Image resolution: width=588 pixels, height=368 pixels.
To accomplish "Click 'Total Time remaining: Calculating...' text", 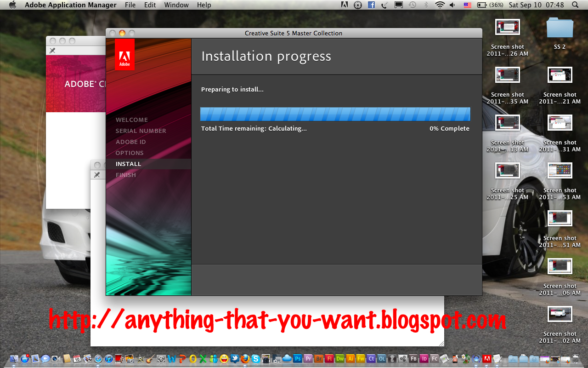I will click(x=254, y=128).
